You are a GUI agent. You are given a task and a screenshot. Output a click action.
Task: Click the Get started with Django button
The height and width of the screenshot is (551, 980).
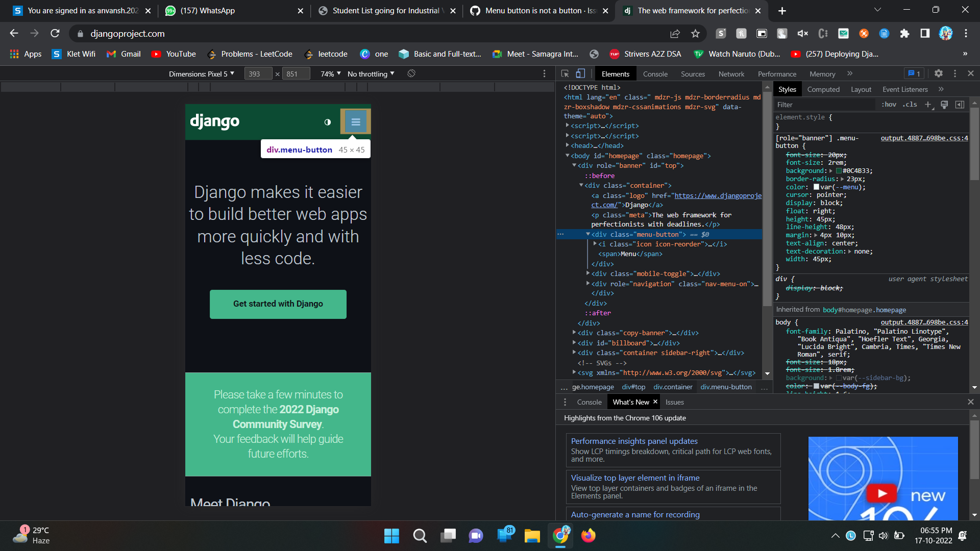(278, 304)
